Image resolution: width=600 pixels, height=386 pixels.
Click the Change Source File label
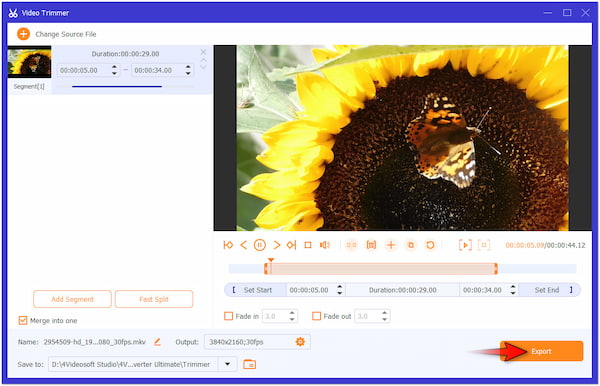tap(66, 34)
